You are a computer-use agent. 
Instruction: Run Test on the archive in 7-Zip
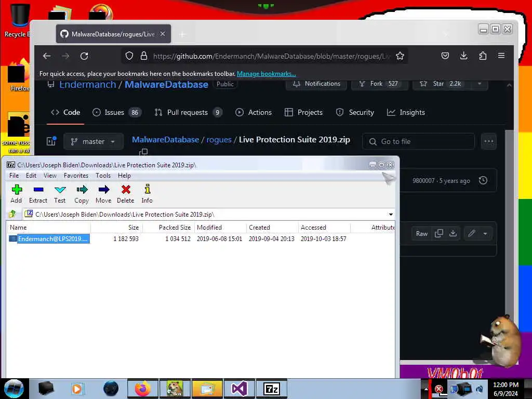[60, 194]
